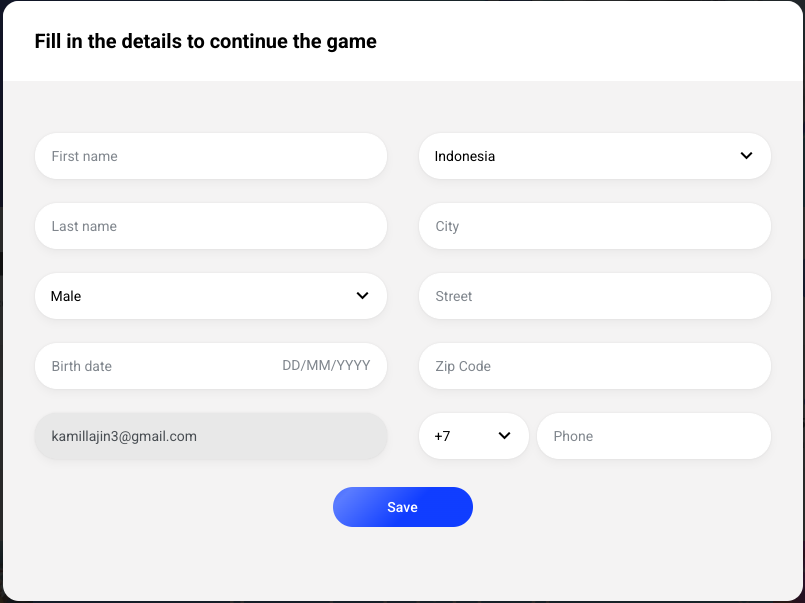Select the Birth date field
This screenshot has height=603, width=805.
coord(150,366)
